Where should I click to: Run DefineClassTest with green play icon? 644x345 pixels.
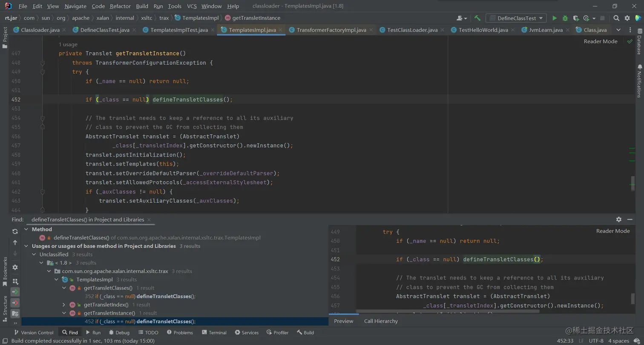pyautogui.click(x=555, y=18)
